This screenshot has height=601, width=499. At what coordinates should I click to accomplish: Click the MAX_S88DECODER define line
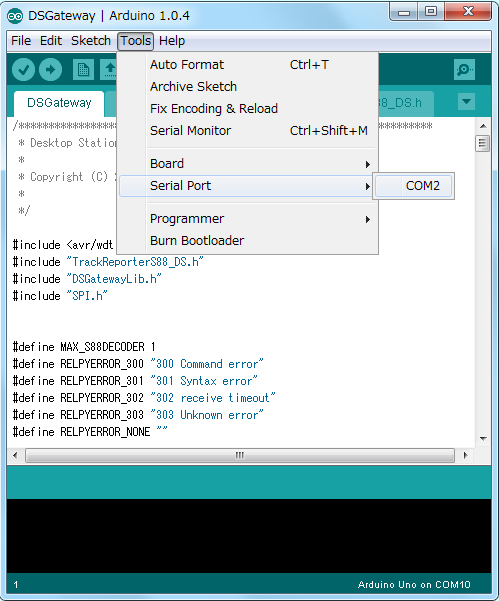[x=84, y=347]
